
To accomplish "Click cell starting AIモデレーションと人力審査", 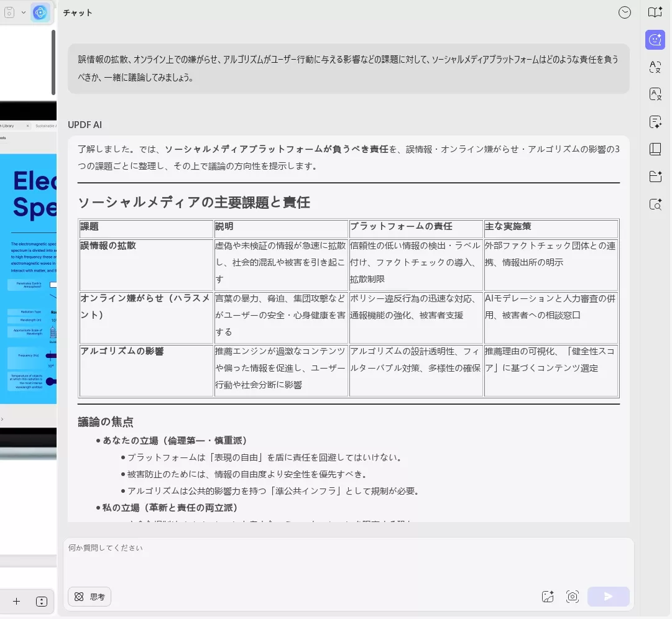I will [551, 318].
